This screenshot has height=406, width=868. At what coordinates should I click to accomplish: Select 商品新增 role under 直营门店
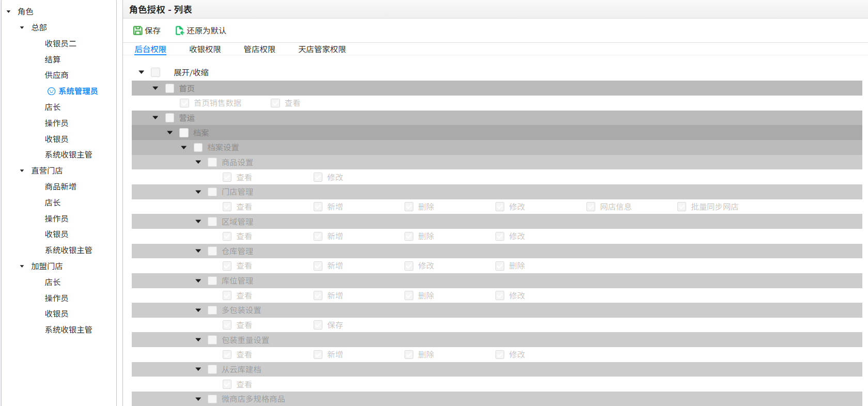(x=60, y=186)
